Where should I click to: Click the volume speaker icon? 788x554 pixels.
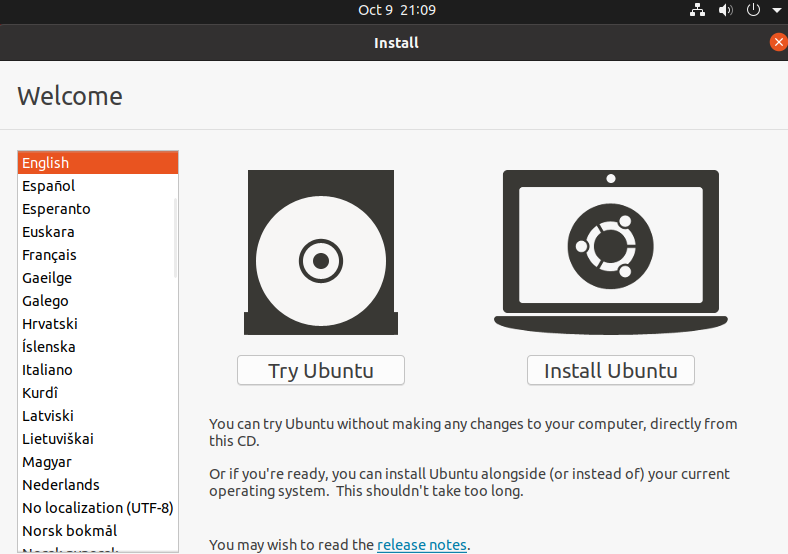pos(726,10)
